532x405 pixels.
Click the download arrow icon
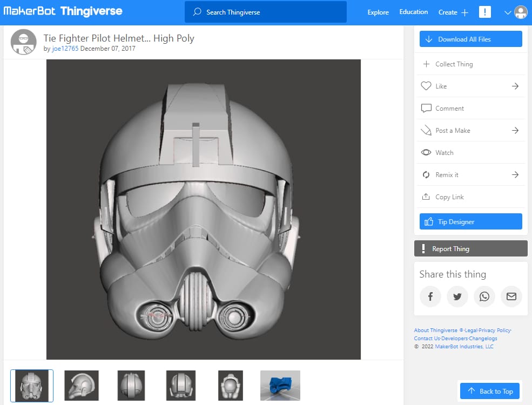click(x=428, y=39)
